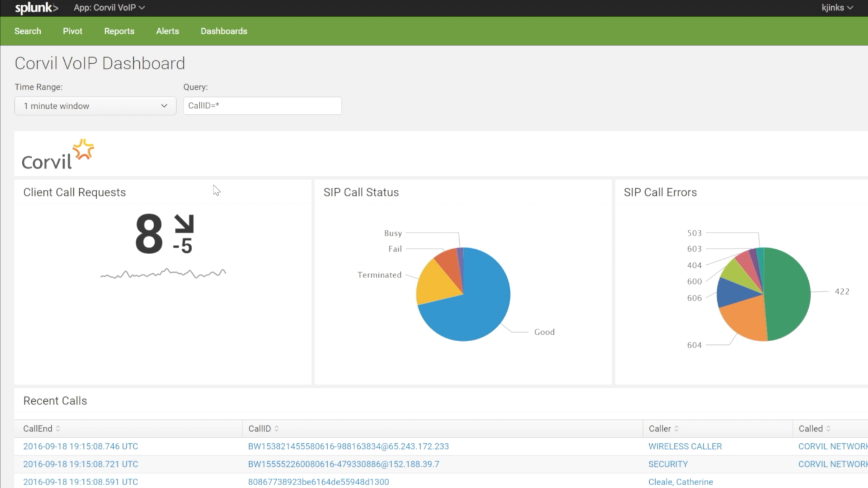This screenshot has width=868, height=488.
Task: Click the -5 delta value
Action: click(x=182, y=245)
